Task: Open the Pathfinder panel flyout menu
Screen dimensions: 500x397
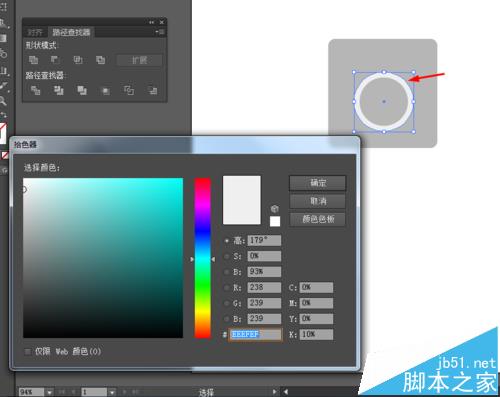Action: click(160, 32)
